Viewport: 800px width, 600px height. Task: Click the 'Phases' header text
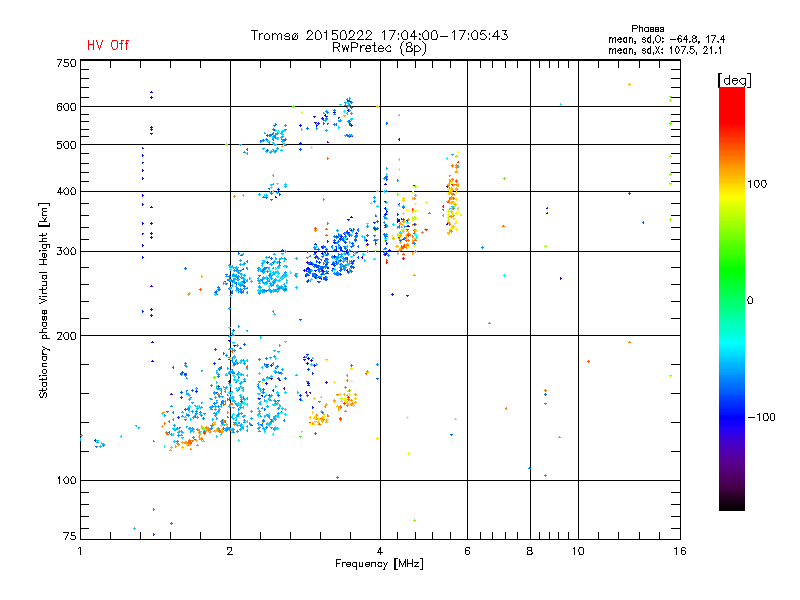point(647,29)
